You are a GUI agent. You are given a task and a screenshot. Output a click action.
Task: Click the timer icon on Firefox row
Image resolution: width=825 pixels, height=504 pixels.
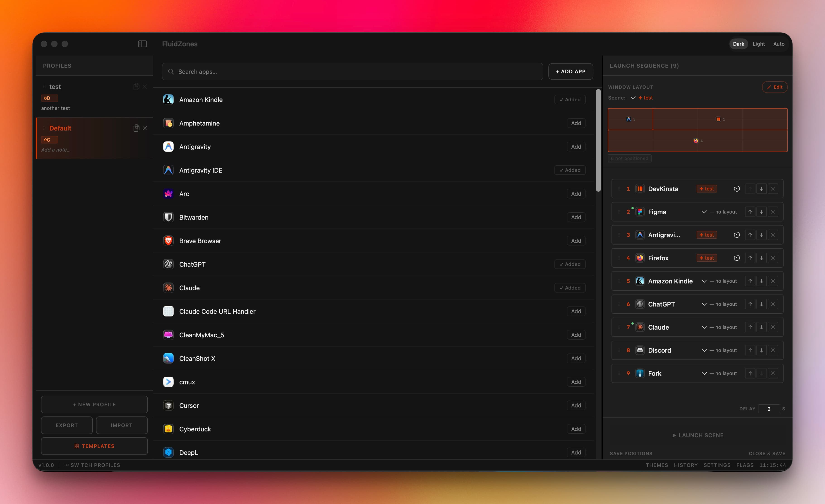click(x=737, y=258)
